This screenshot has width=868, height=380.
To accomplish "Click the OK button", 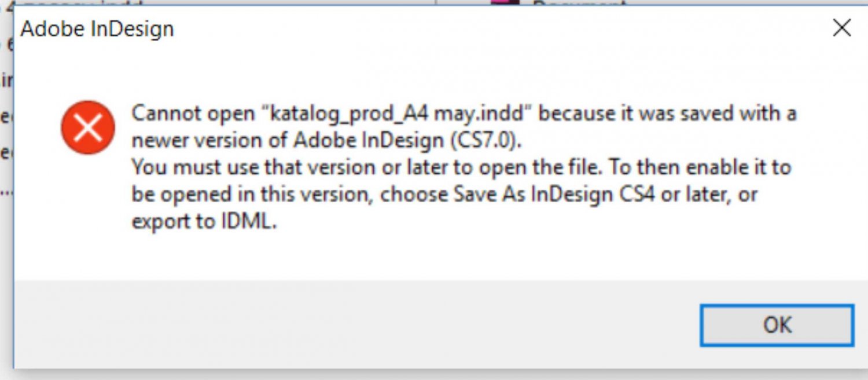I will [777, 325].
